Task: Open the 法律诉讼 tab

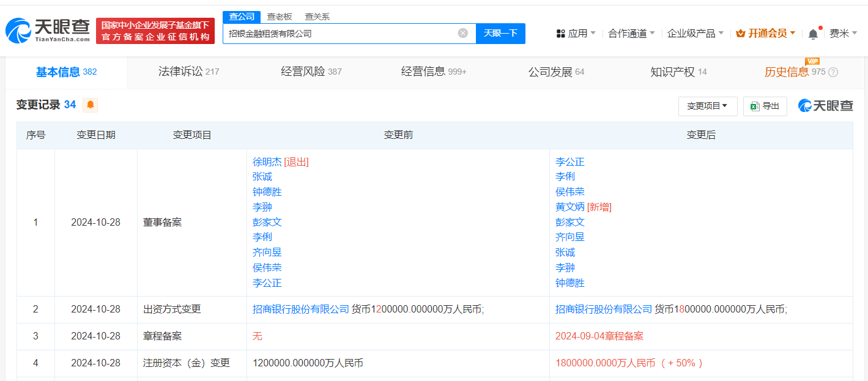Action: pos(188,72)
